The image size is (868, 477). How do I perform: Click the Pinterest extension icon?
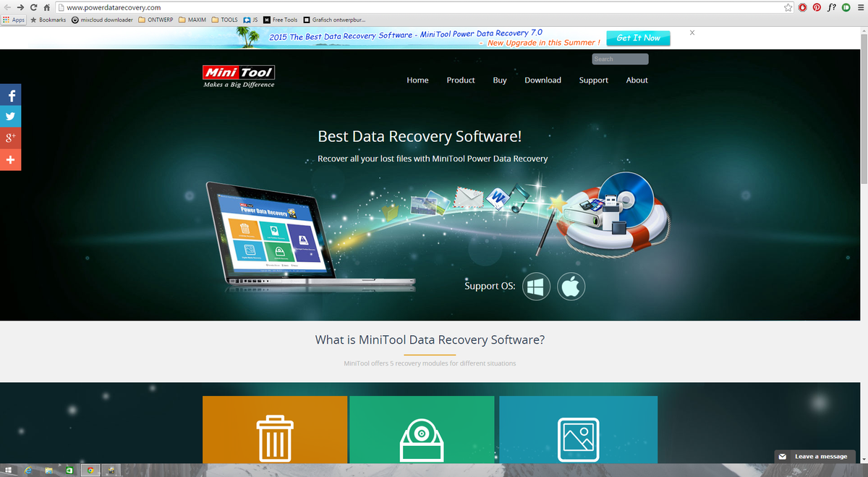(x=817, y=7)
